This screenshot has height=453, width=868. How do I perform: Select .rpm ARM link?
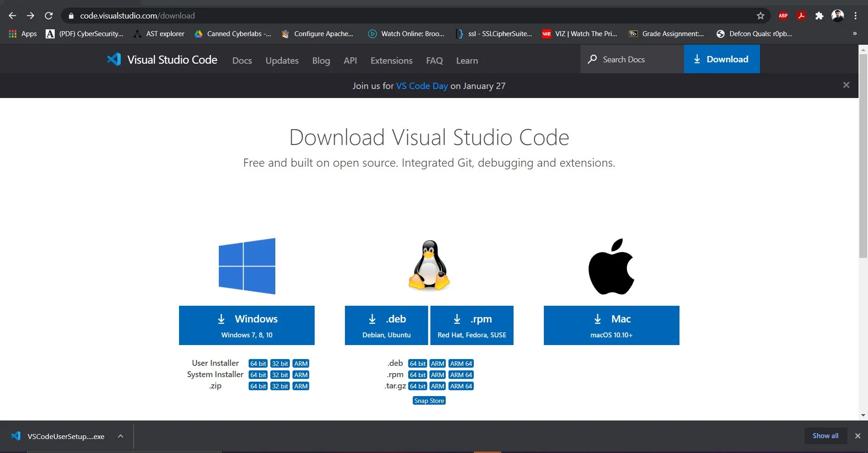pyautogui.click(x=438, y=375)
